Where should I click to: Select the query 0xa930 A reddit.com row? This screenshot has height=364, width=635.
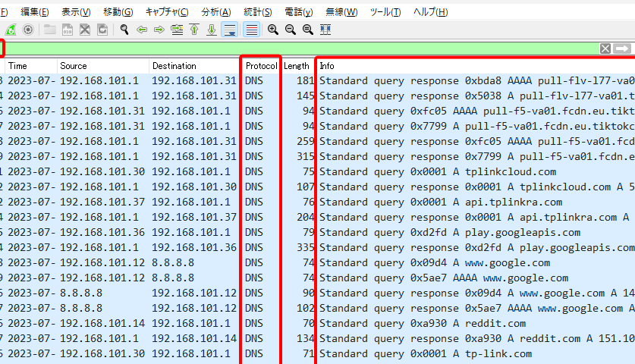317,324
